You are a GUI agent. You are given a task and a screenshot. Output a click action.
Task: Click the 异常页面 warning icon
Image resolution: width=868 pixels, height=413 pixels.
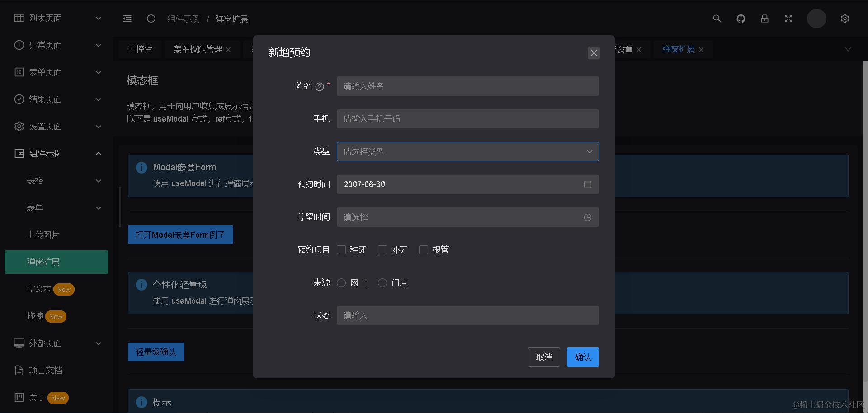point(19,45)
